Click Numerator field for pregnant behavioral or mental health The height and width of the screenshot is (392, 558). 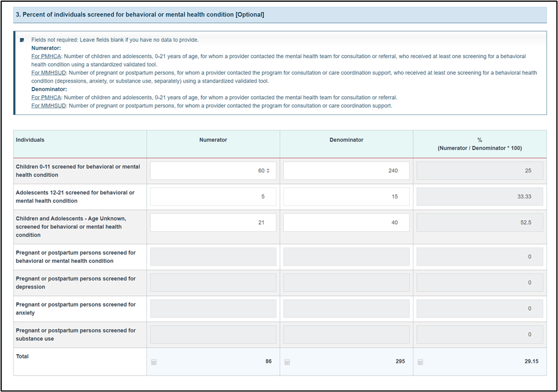[213, 257]
